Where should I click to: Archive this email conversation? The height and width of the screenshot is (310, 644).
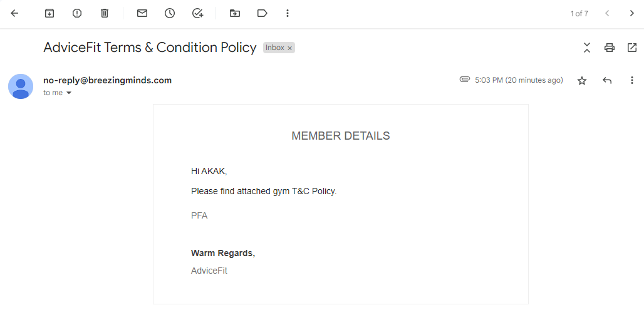[x=49, y=13]
